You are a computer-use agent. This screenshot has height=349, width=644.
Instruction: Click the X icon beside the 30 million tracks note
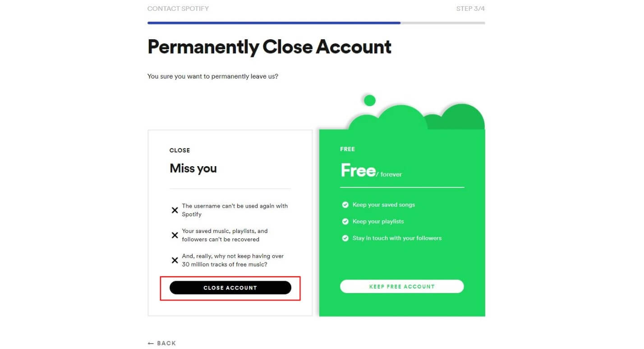click(x=175, y=260)
